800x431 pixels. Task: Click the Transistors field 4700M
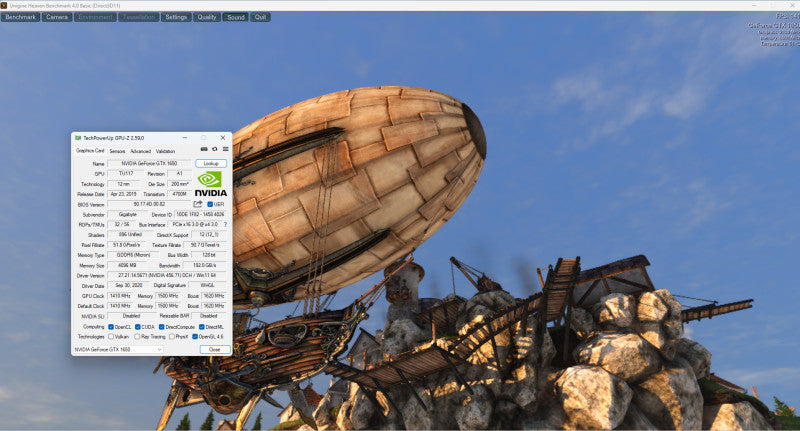[x=180, y=194]
